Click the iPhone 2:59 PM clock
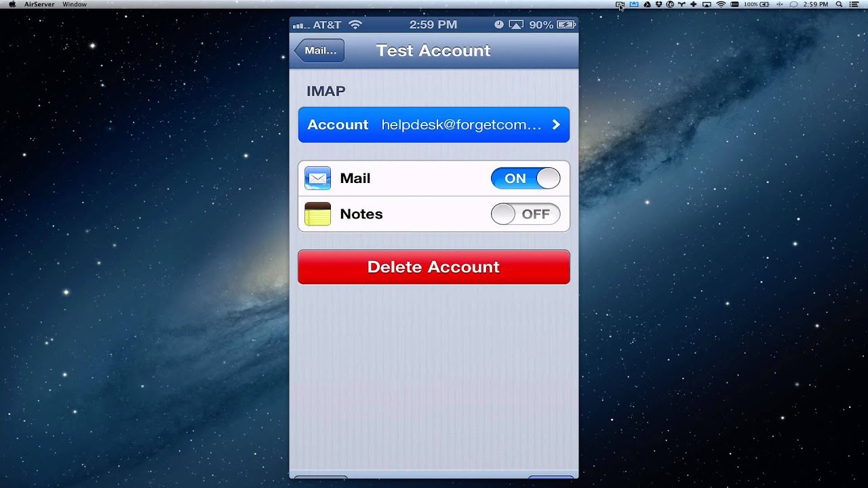 tap(433, 25)
